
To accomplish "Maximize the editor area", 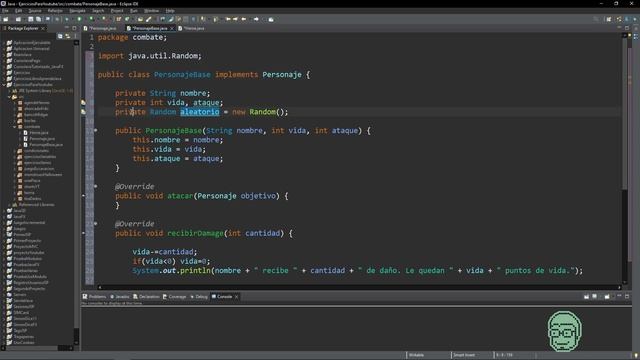I will pyautogui.click(x=627, y=28).
